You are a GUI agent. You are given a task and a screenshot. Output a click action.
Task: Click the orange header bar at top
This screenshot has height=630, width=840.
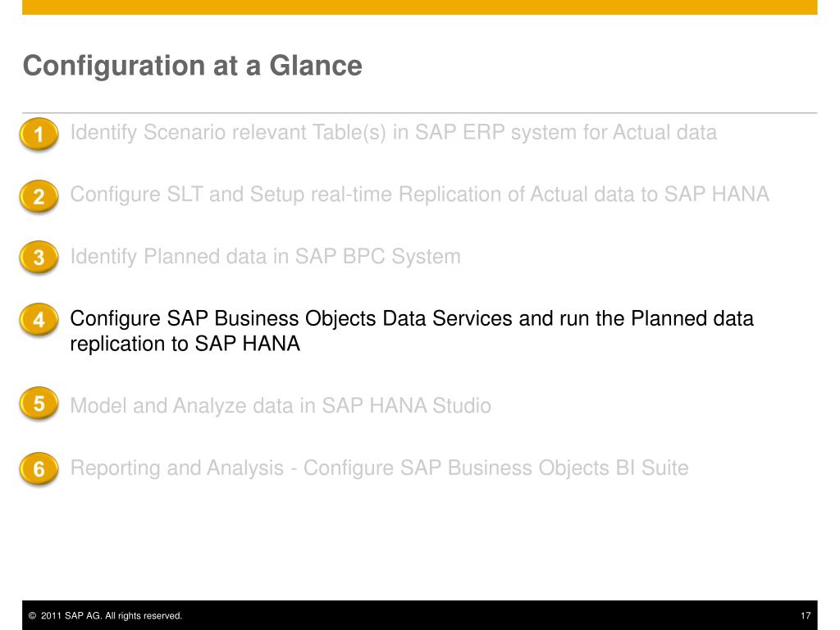pyautogui.click(x=419, y=7)
